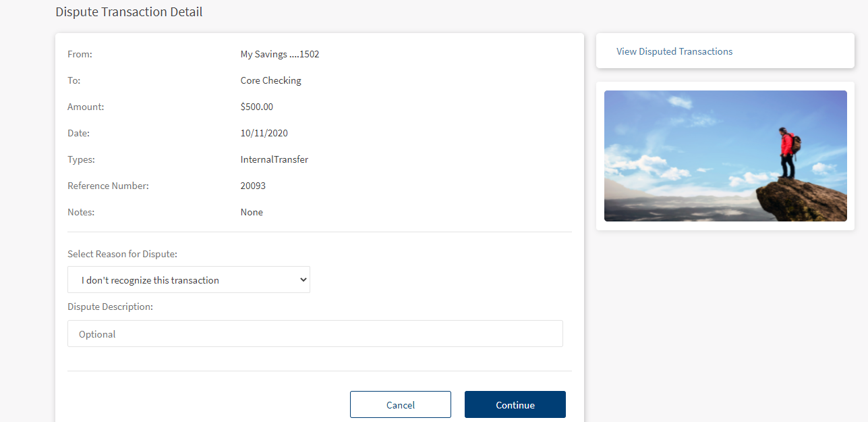Click the InternalTransfer type value
The width and height of the screenshot is (868, 422).
tap(274, 159)
